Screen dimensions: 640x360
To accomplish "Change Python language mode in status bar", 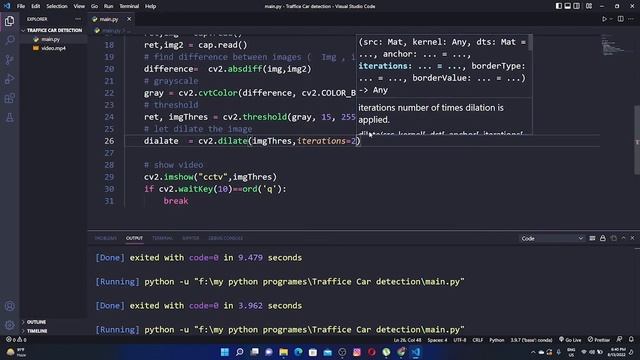I will [x=497, y=340].
